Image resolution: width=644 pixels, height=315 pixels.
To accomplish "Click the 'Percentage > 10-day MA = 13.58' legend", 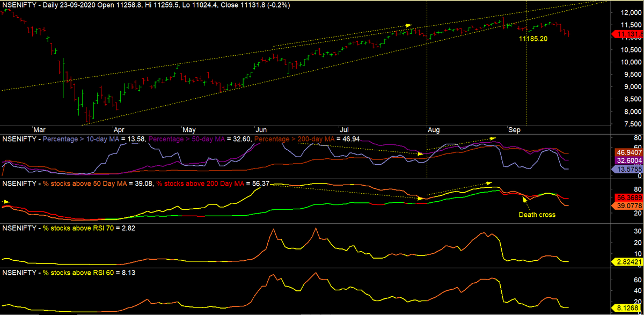I will coord(93,139).
